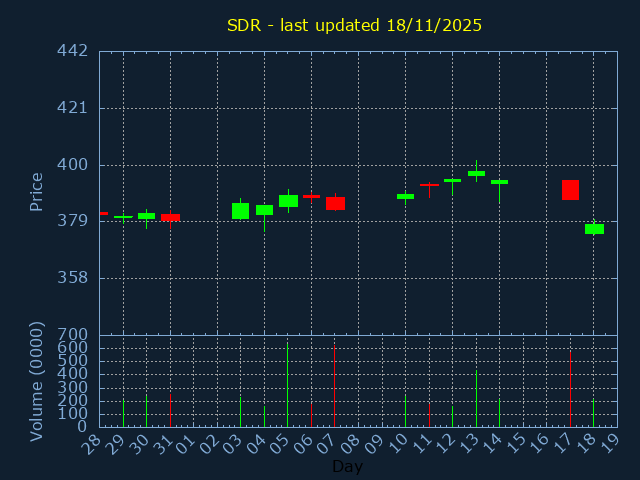Select the green volume bar on day 03
Screen dimensions: 640x480
coord(240,412)
